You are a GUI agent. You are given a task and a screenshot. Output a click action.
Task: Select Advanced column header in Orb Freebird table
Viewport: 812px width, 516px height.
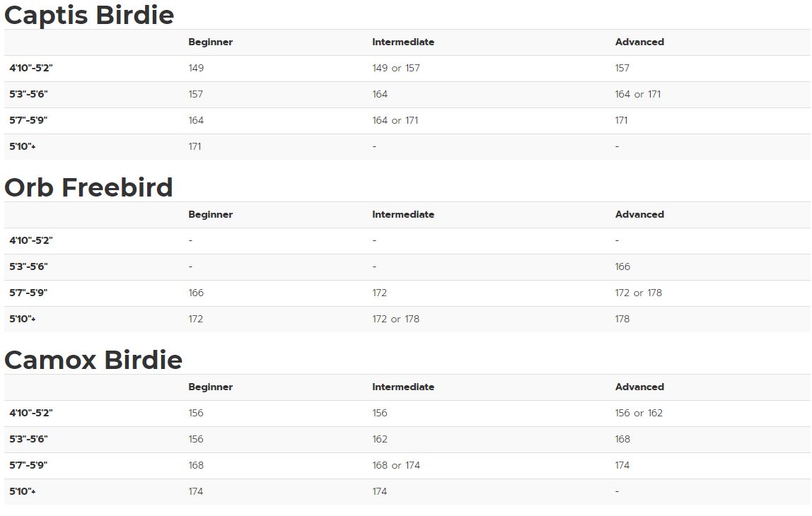coord(639,215)
